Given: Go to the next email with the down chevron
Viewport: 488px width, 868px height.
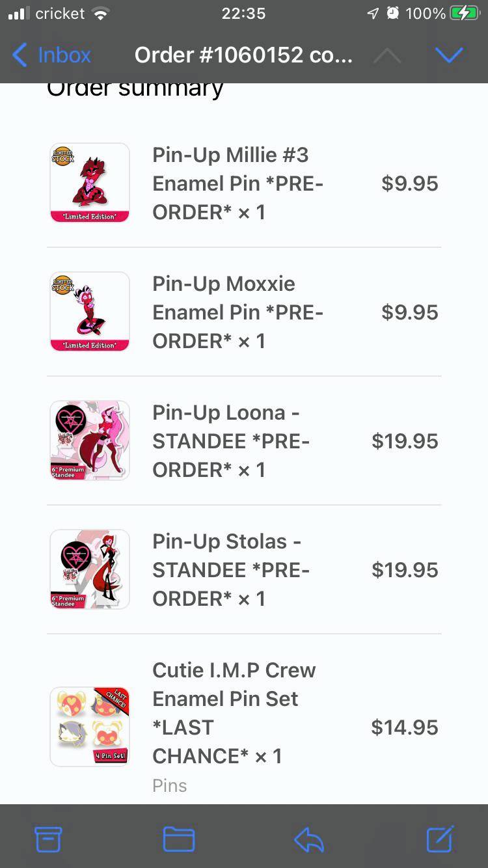Looking at the screenshot, I should coord(449,55).
